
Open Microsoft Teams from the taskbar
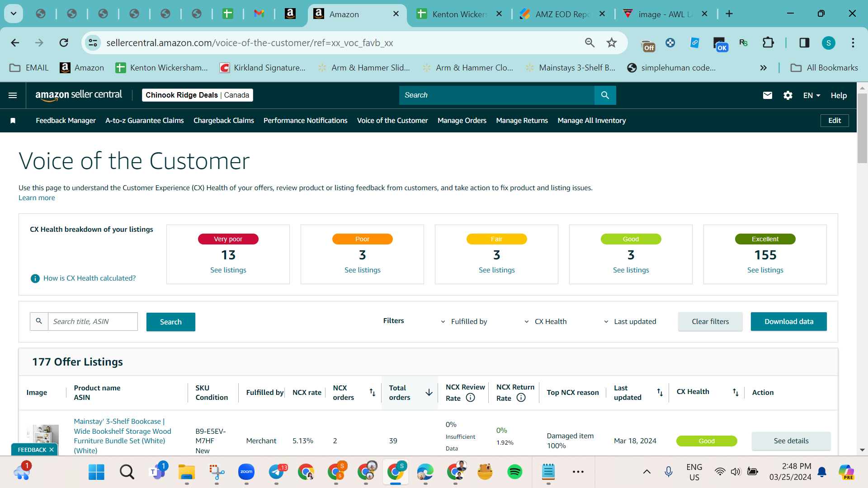click(158, 472)
